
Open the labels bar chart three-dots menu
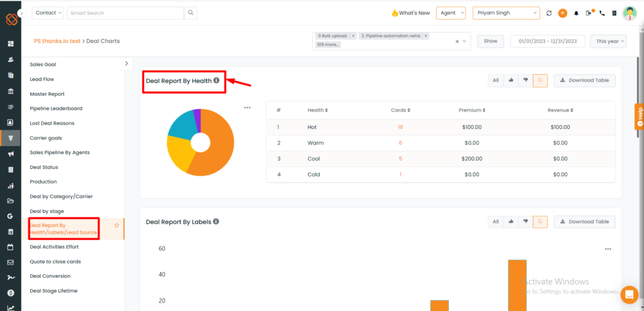tap(608, 249)
